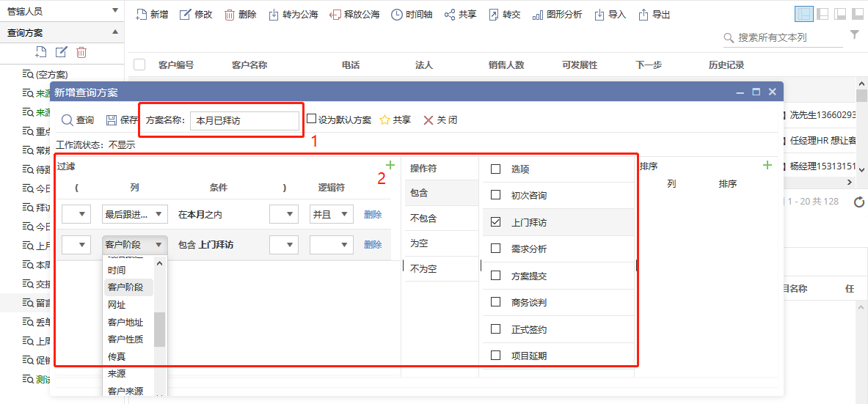The width and height of the screenshot is (868, 404).
Task: Expand the 管辖人员 dropdown
Action: click(115, 10)
